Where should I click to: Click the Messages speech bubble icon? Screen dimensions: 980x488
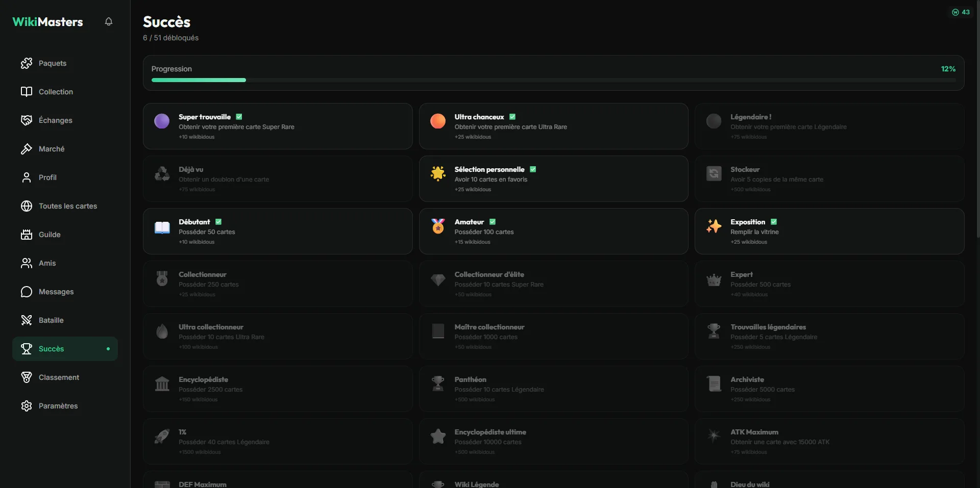pyautogui.click(x=27, y=292)
